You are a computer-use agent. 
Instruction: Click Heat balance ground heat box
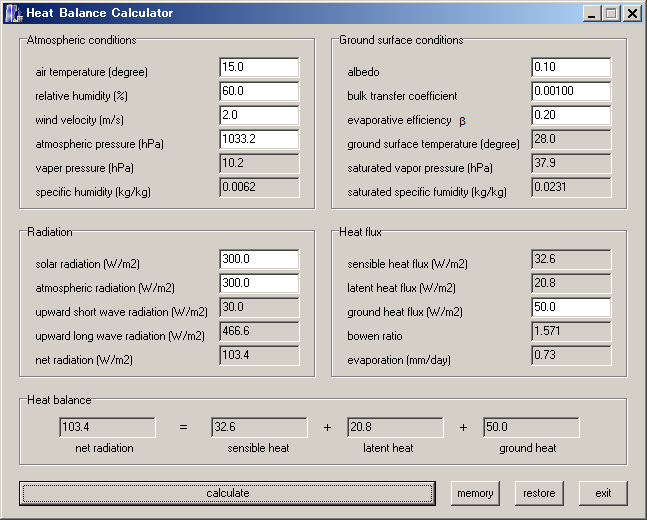point(531,427)
